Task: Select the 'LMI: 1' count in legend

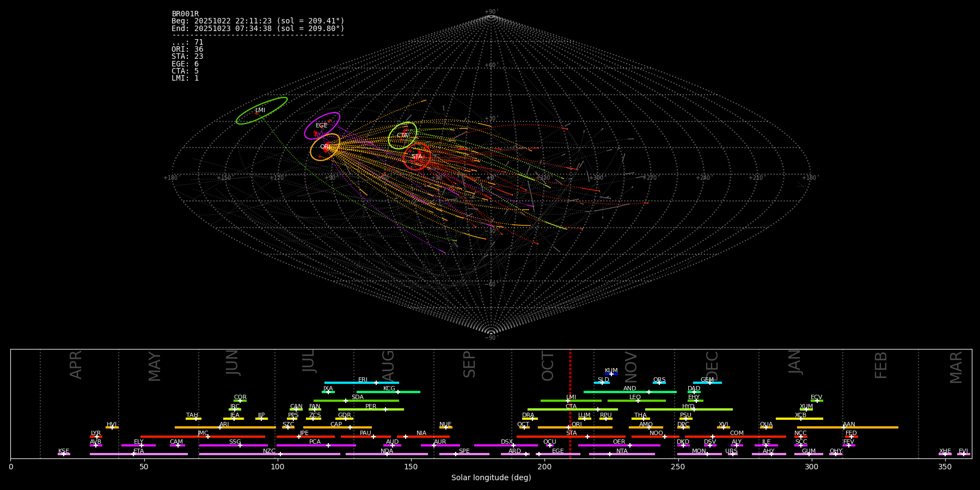Action: [x=185, y=78]
